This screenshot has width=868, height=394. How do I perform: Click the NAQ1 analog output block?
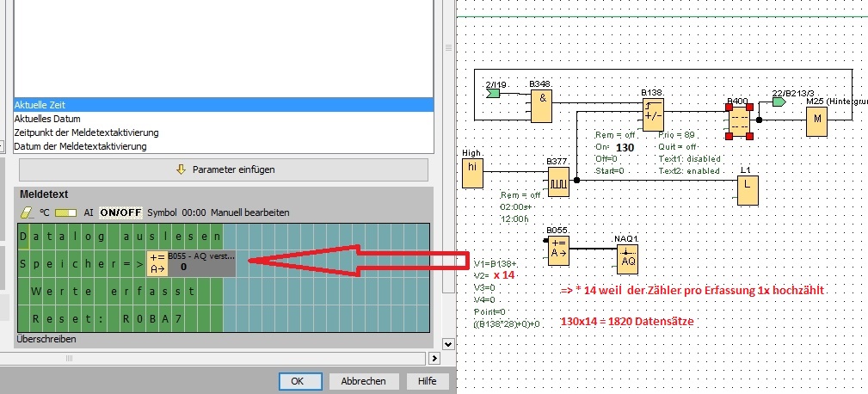(x=627, y=257)
